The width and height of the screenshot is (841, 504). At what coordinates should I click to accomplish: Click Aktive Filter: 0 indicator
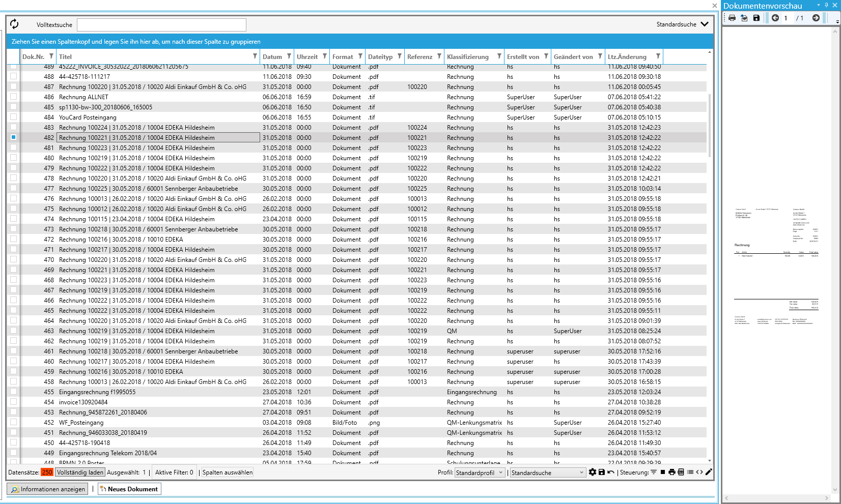tap(174, 472)
